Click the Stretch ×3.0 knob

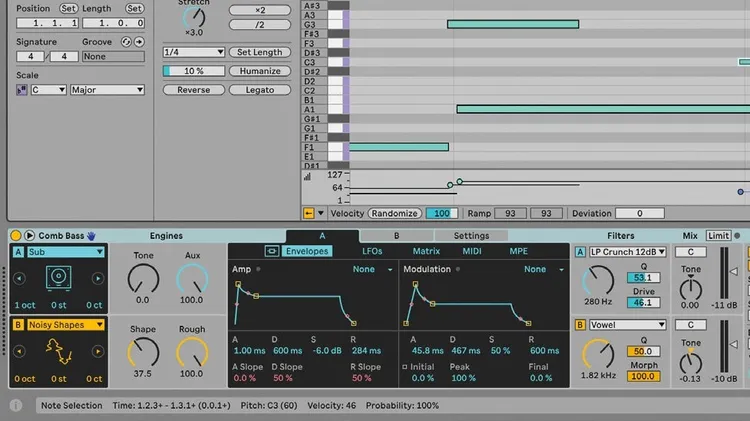pyautogui.click(x=194, y=18)
